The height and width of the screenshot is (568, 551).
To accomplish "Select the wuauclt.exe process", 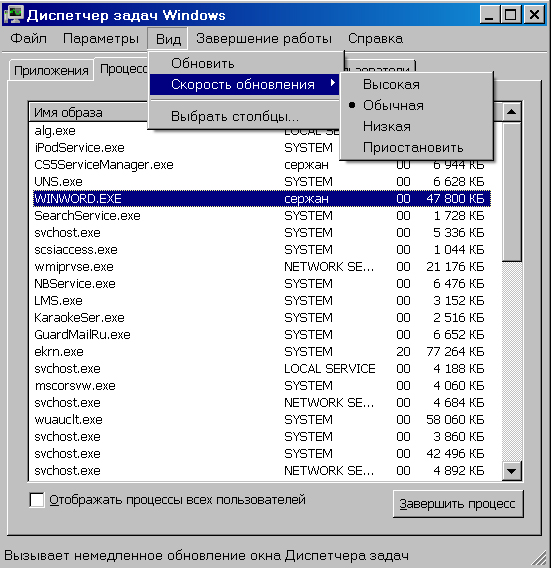I will tap(262, 420).
